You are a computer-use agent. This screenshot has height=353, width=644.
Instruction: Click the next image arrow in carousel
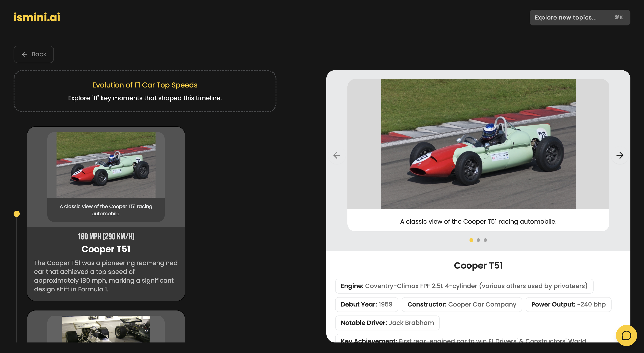coord(619,155)
